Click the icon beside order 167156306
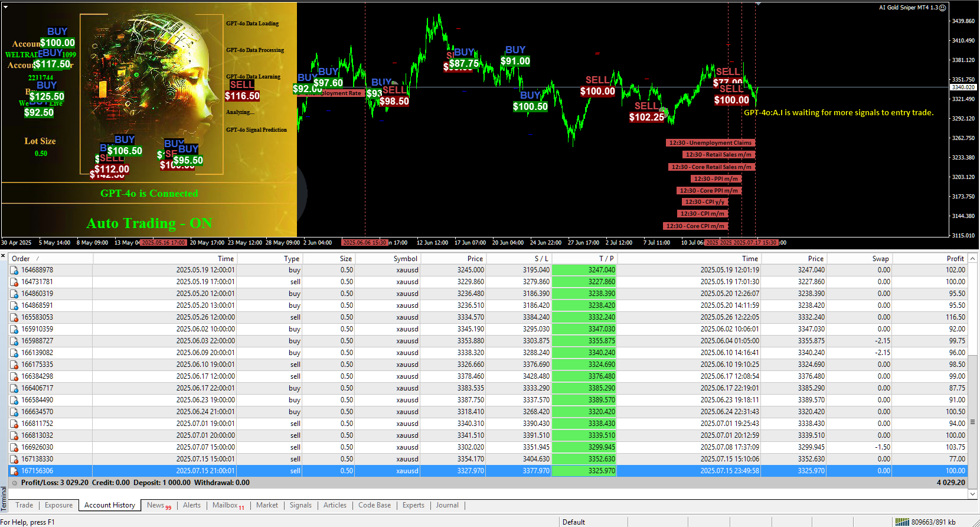Screen dimensions: 980x527 14,471
